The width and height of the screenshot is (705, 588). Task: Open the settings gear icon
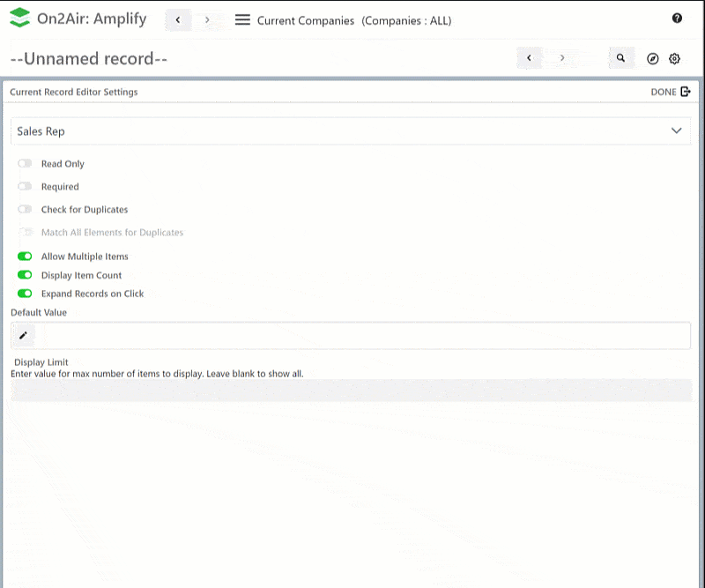675,58
